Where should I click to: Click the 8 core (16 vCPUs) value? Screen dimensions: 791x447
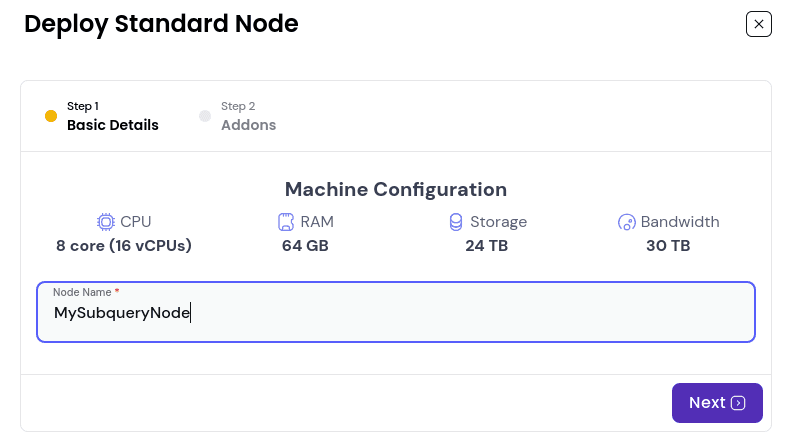click(x=124, y=246)
